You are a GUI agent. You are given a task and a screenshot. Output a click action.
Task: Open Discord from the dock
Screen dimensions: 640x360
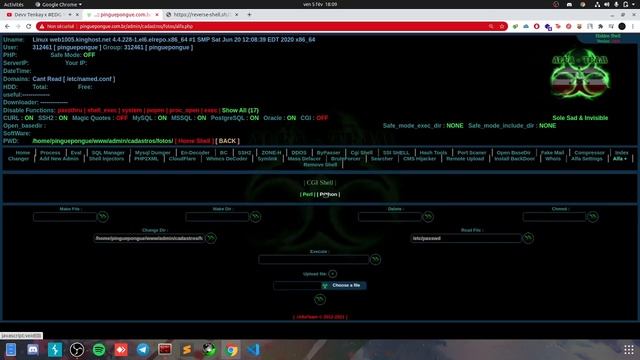point(33,350)
